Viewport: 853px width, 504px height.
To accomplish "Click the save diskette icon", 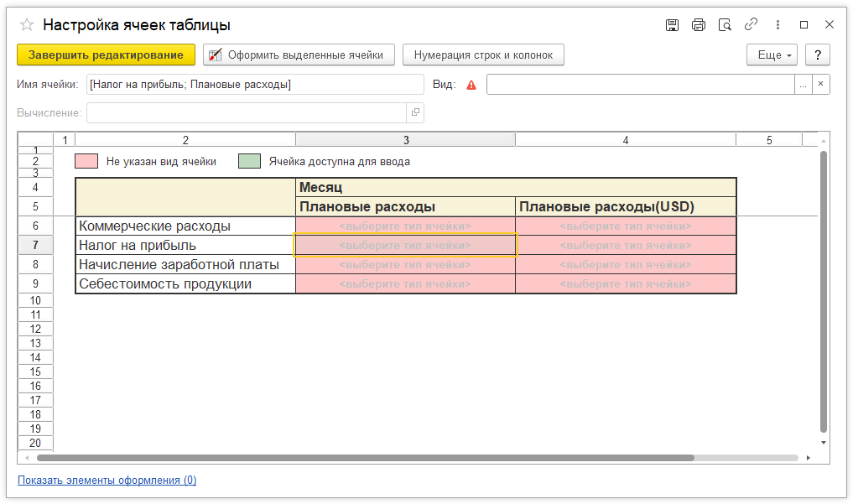I will point(672,25).
